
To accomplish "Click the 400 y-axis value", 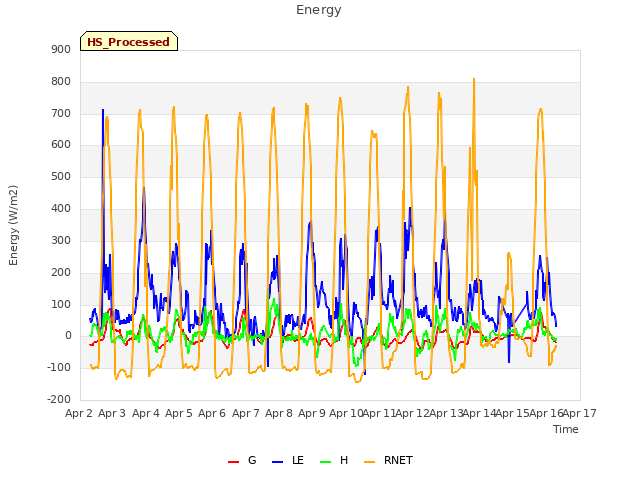I will [61, 209].
